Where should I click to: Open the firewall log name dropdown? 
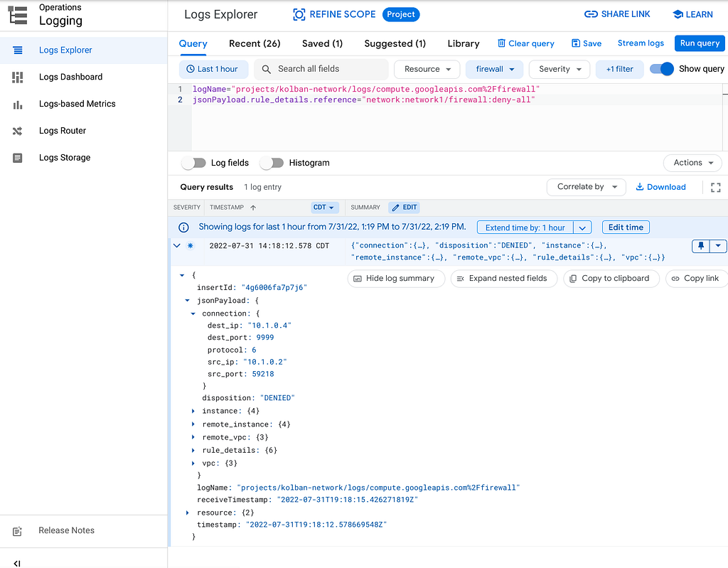pyautogui.click(x=495, y=69)
